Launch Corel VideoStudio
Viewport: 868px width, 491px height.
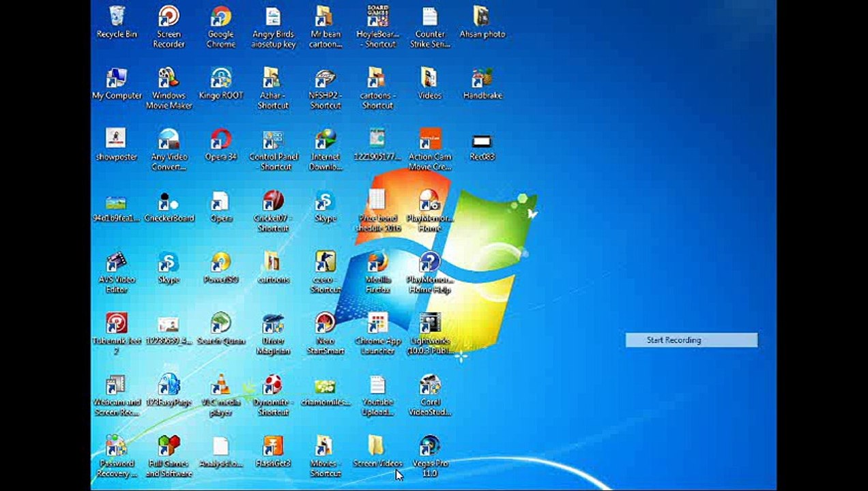tap(430, 395)
